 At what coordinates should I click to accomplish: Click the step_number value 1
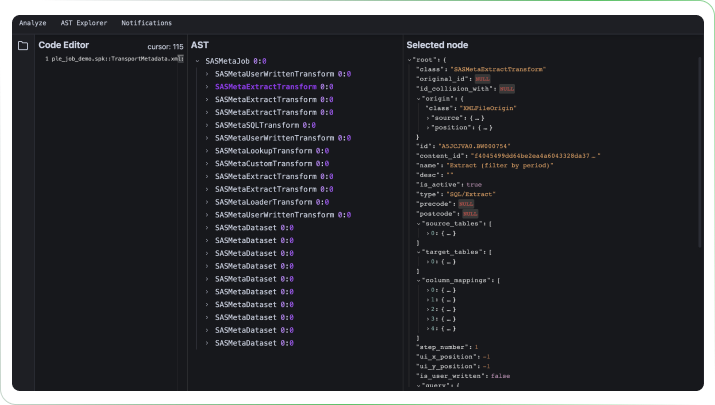pyautogui.click(x=477, y=347)
